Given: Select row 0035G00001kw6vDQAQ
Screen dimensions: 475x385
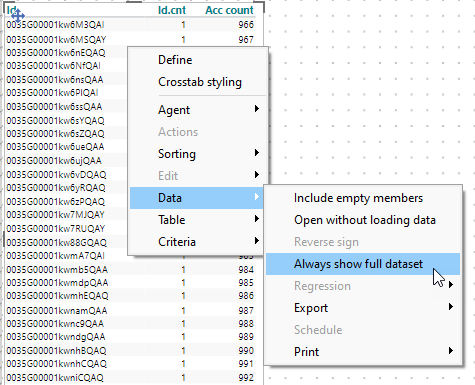Looking at the screenshot, I should pyautogui.click(x=56, y=174).
